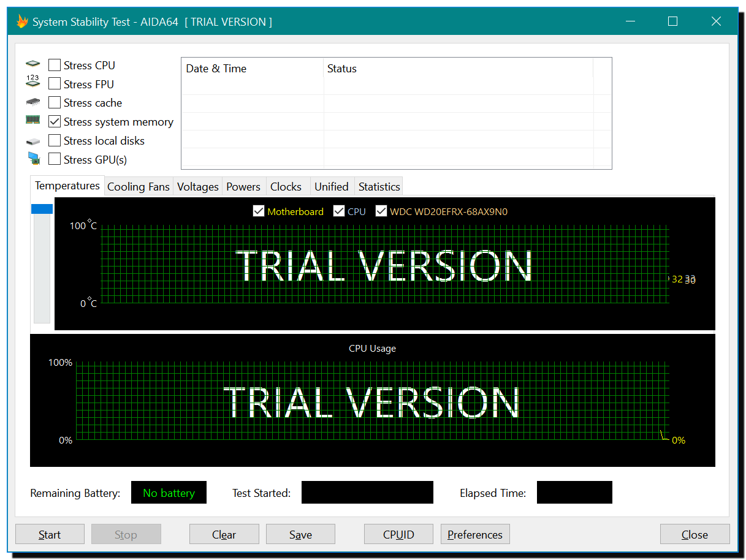Click the Clear button
The width and height of the screenshot is (746, 560).
tap(224, 534)
